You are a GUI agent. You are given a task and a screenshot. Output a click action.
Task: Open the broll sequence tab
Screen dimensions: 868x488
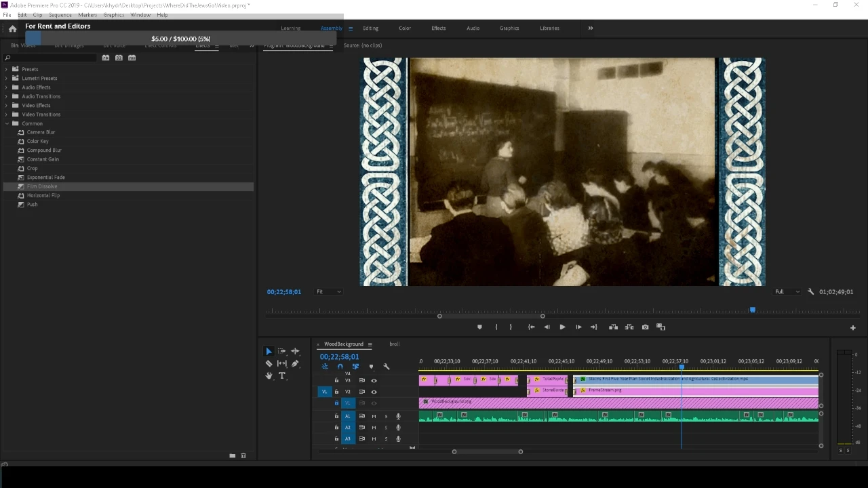[395, 344]
